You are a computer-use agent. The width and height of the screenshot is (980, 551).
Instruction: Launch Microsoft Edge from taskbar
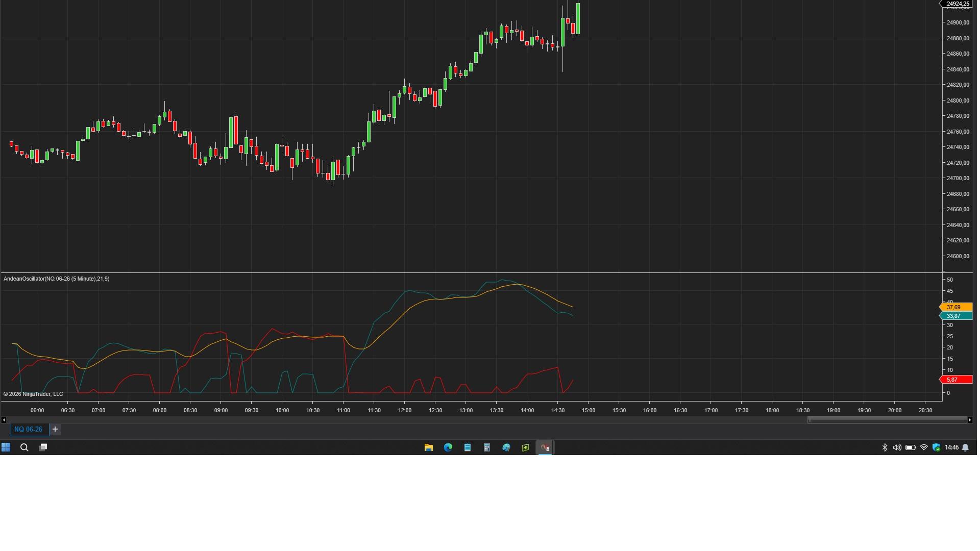pos(448,447)
